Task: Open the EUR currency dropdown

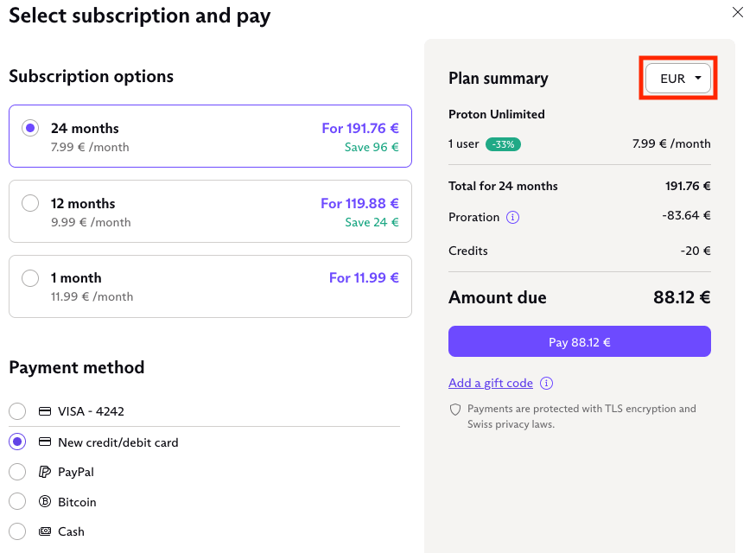Action: 678,78
